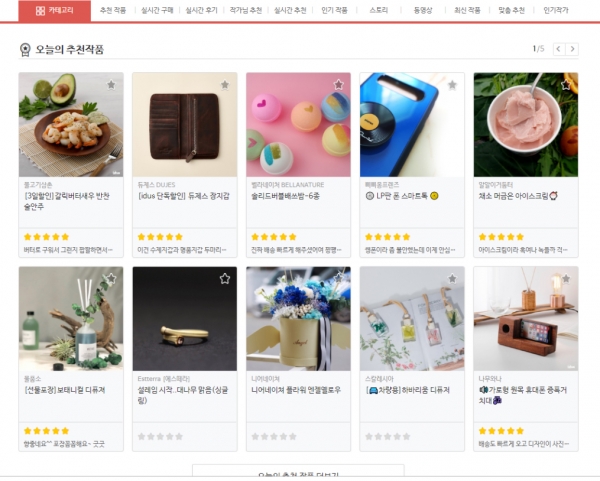Open the 채소 머금은 아이스크림 product link
Image resolution: width=600 pixels, height=481 pixels.
(x=518, y=196)
